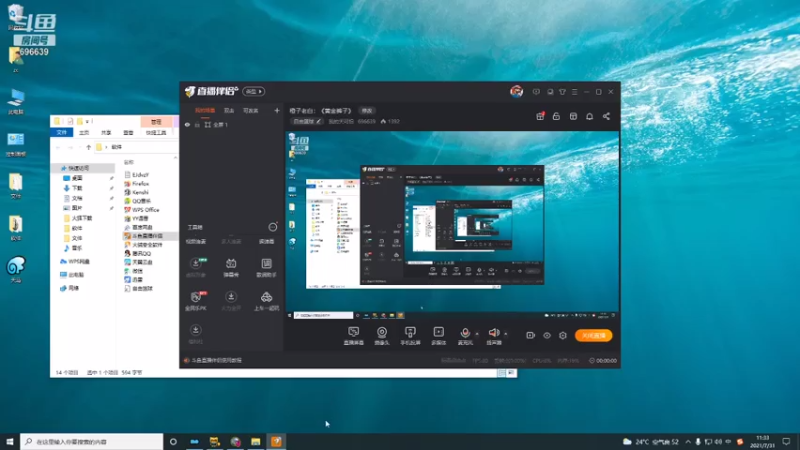Open the skin shirt icon in title bar

pos(562,92)
